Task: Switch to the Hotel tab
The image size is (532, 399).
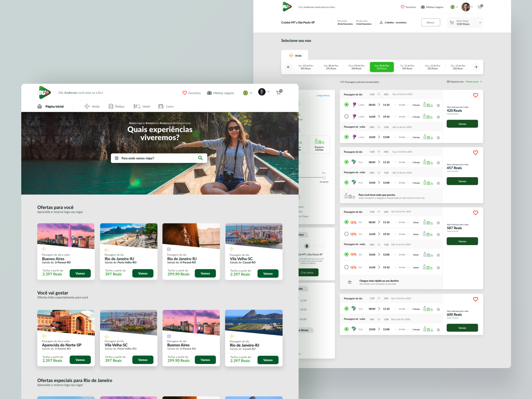Action: [142, 106]
